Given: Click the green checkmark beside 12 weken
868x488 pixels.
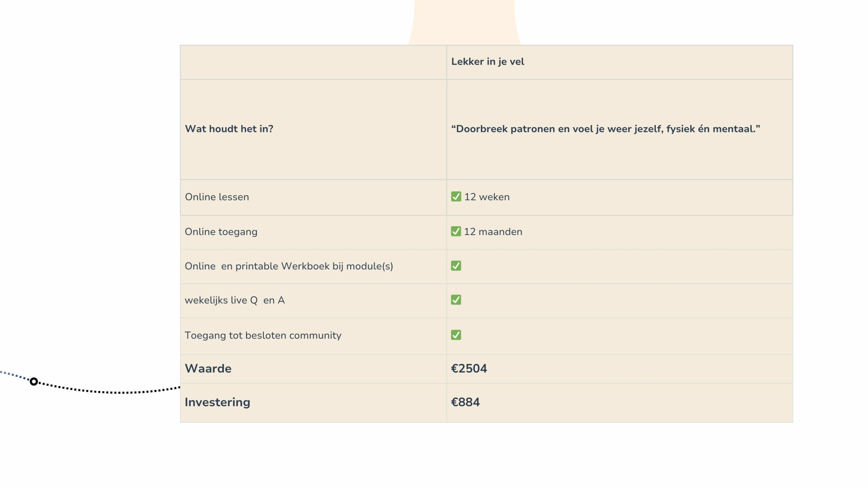Looking at the screenshot, I should (456, 197).
